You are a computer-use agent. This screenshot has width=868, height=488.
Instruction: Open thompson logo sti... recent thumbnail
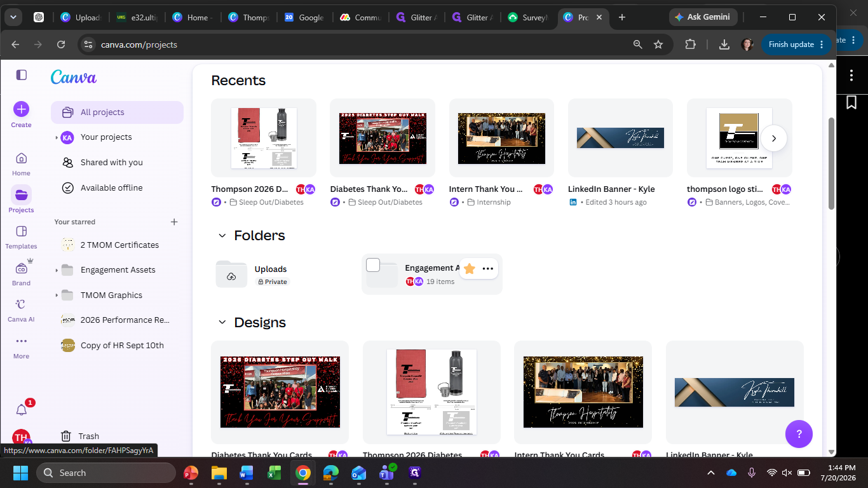pos(739,138)
